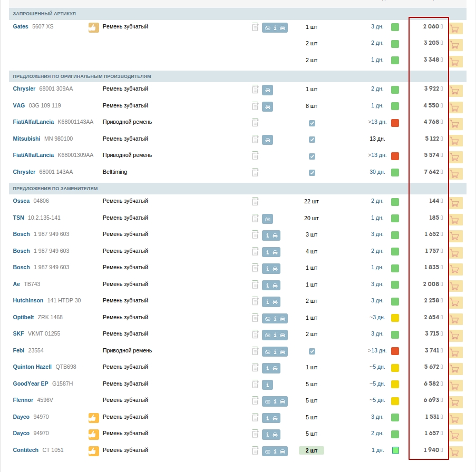The image size is (476, 472).
Task: Toggle the checkbox in Fiat/Alfa/Lancia K68001143AA row
Action: pos(312,123)
